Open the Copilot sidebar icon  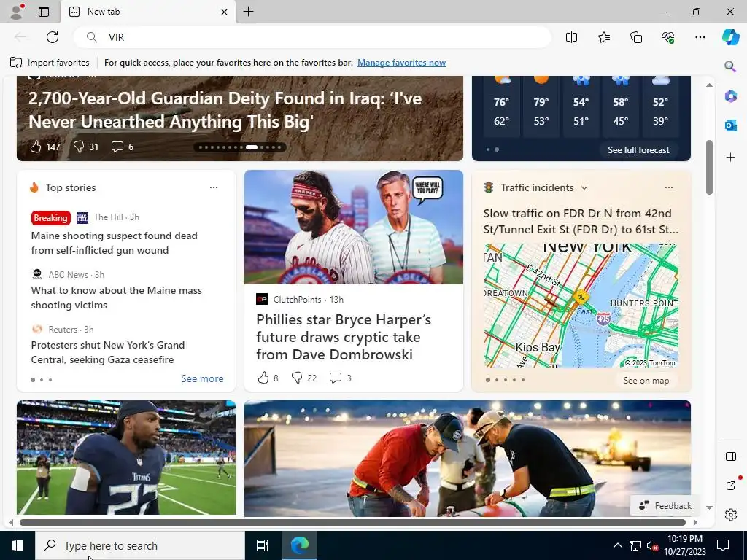click(x=730, y=37)
